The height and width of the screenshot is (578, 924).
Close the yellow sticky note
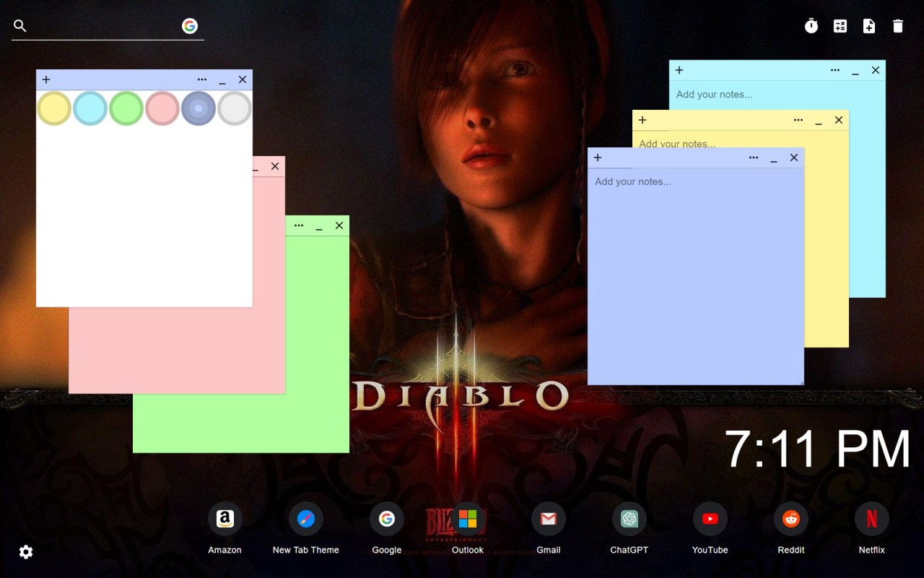tap(839, 120)
